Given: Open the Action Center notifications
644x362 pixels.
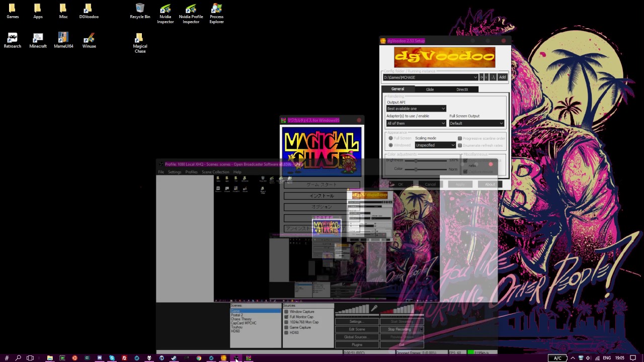Looking at the screenshot, I should 633,358.
